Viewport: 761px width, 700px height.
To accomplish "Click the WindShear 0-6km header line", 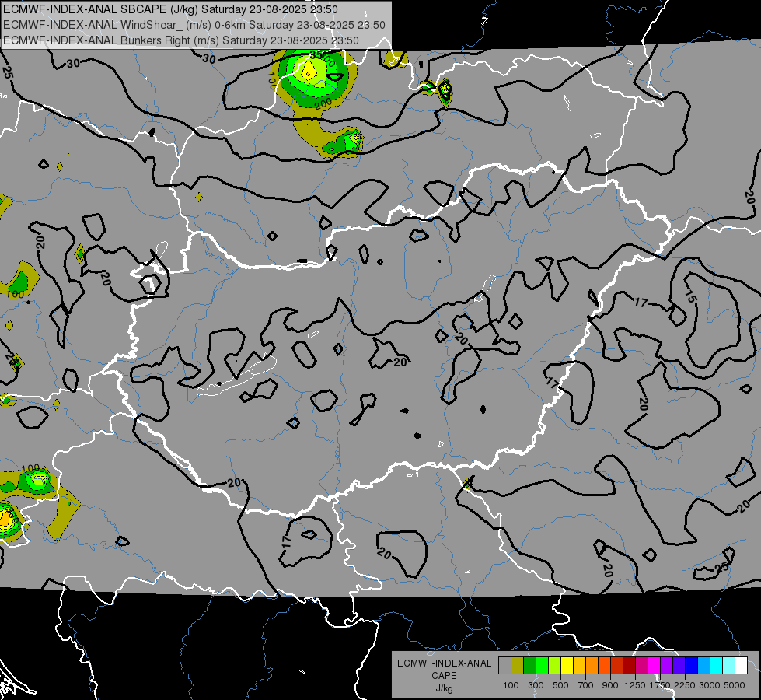I will 194,25.
